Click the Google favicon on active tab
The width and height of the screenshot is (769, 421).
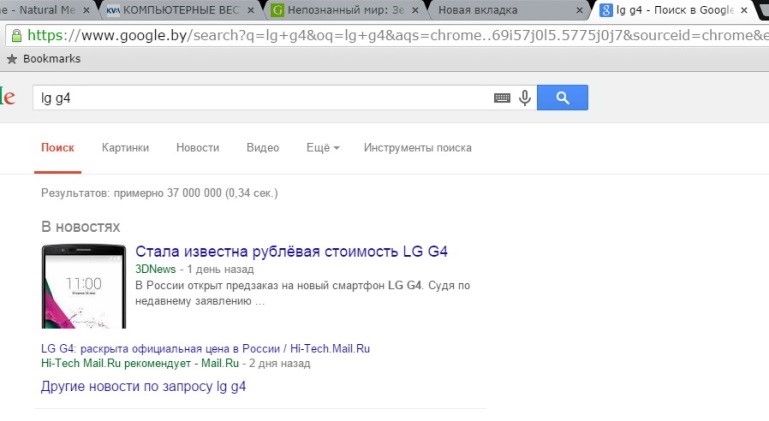(606, 10)
